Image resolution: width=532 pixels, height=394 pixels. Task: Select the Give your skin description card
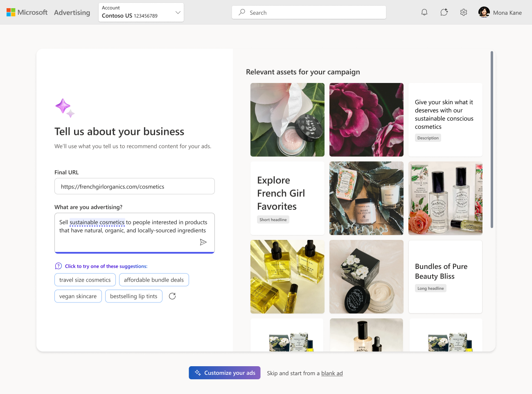point(445,120)
